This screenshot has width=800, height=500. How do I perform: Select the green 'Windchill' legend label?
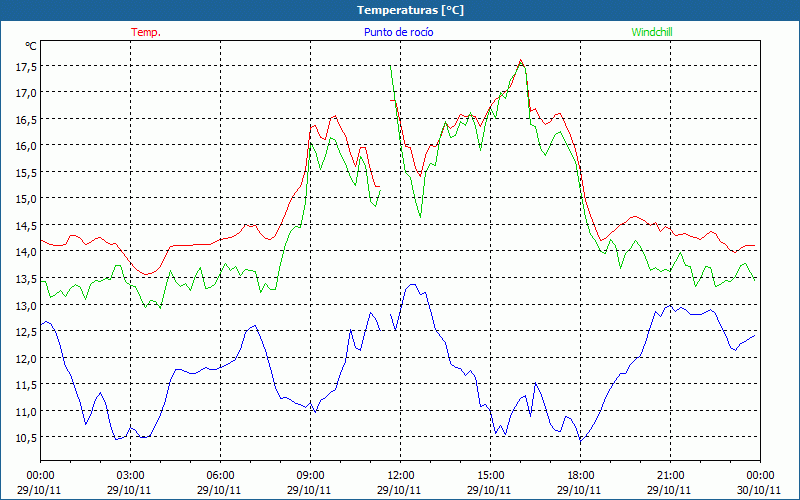click(x=652, y=32)
